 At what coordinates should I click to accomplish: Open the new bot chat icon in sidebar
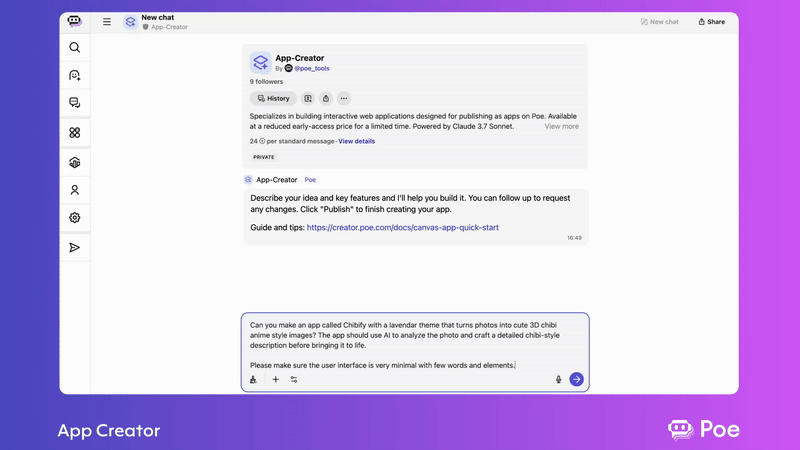click(x=75, y=75)
